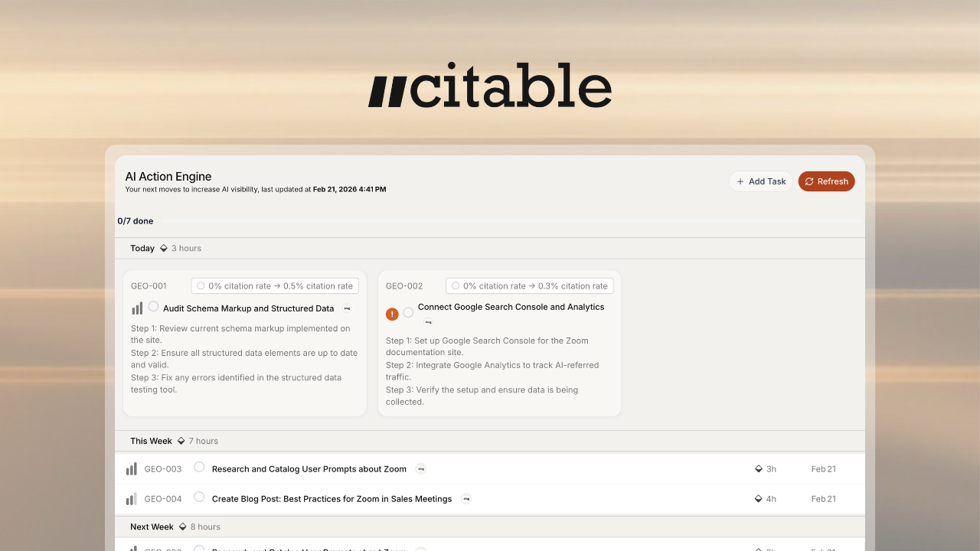Click the citable logo
980x551 pixels.
(x=490, y=85)
